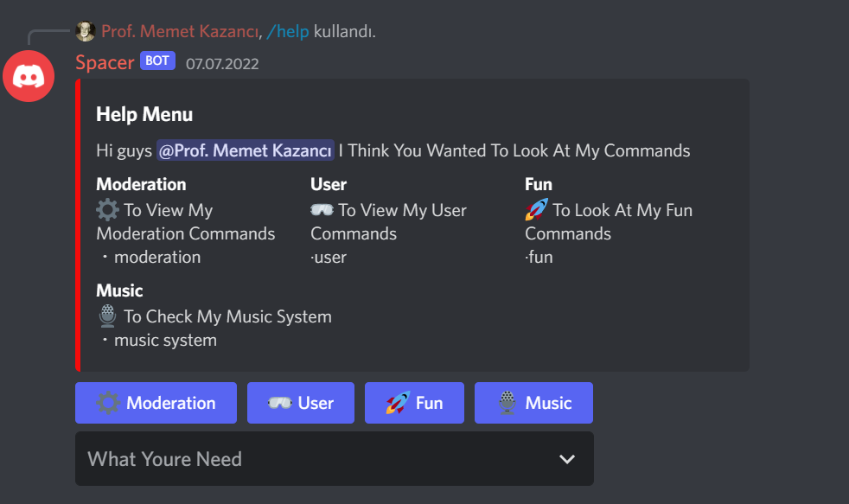
Task: Click the @Prof. Memet Kazancı mention pill
Action: 245,150
